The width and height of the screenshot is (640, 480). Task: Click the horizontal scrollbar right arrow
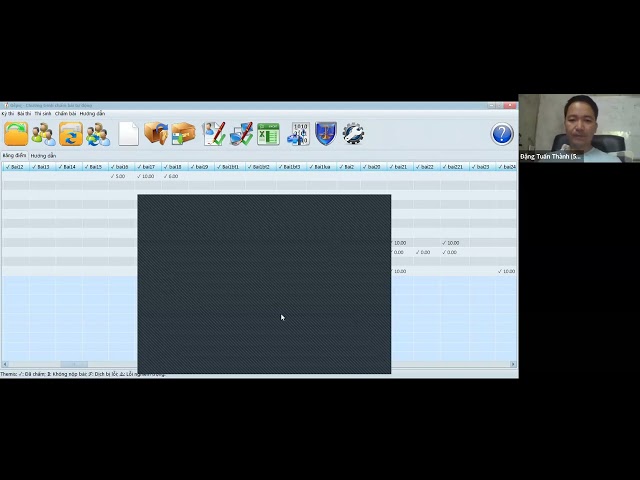tap(513, 364)
